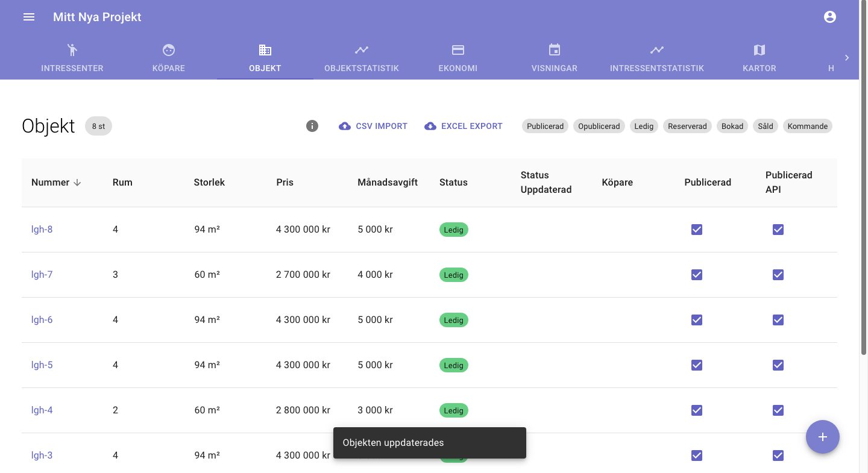Toggle Publicerad API checkbox for lgh-7
868x473 pixels.
pos(778,275)
